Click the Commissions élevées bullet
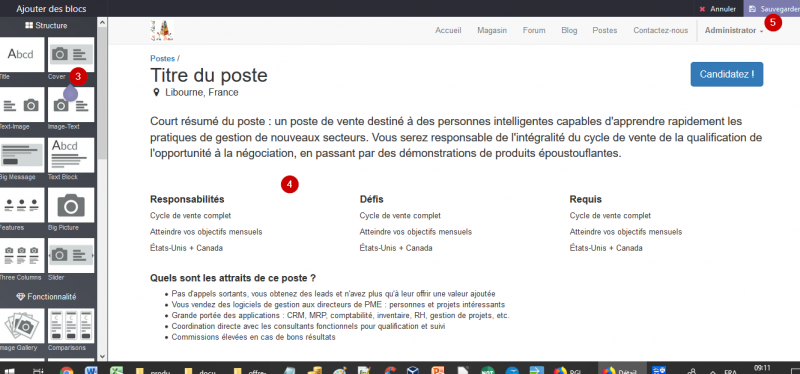 pyautogui.click(x=254, y=337)
